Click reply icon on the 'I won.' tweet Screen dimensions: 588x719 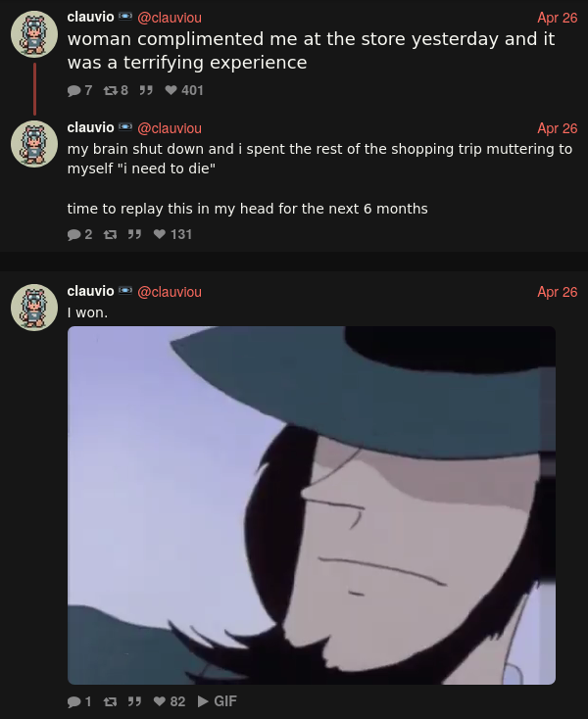pyautogui.click(x=73, y=701)
